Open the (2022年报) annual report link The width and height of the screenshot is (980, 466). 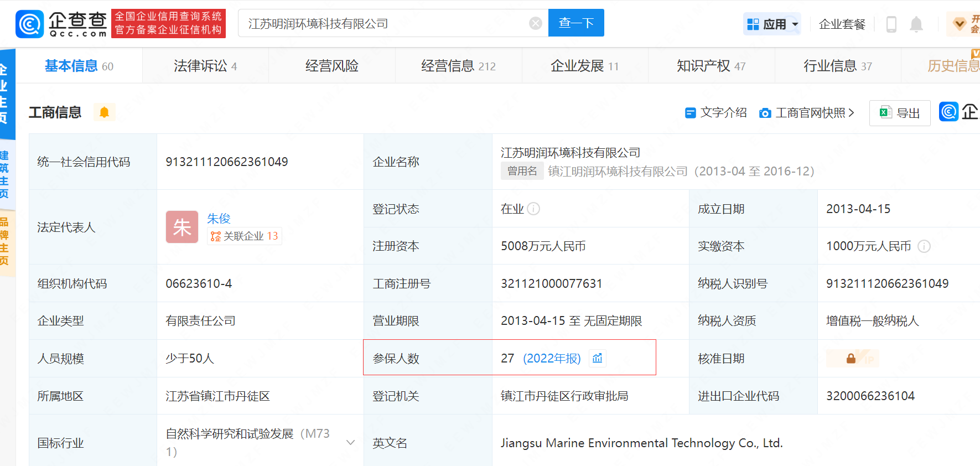click(x=552, y=359)
